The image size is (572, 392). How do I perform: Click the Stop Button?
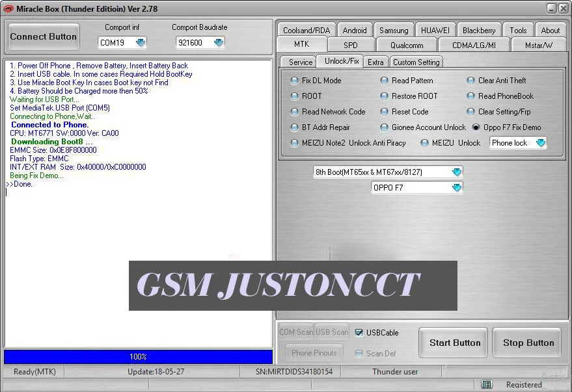[528, 343]
